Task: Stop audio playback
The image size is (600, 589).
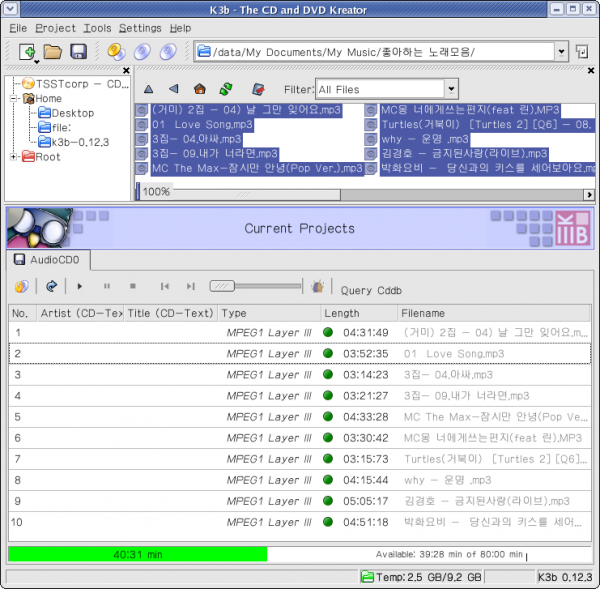Action: (x=133, y=286)
